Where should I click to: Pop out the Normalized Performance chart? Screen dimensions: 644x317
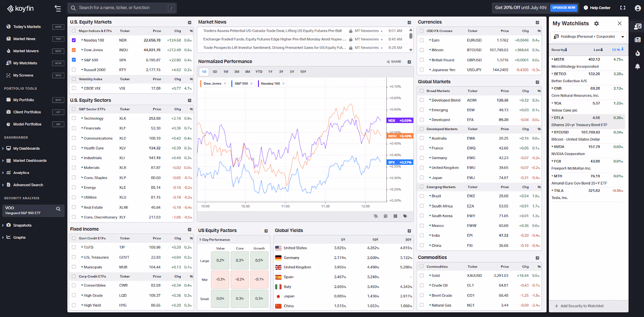[409, 62]
